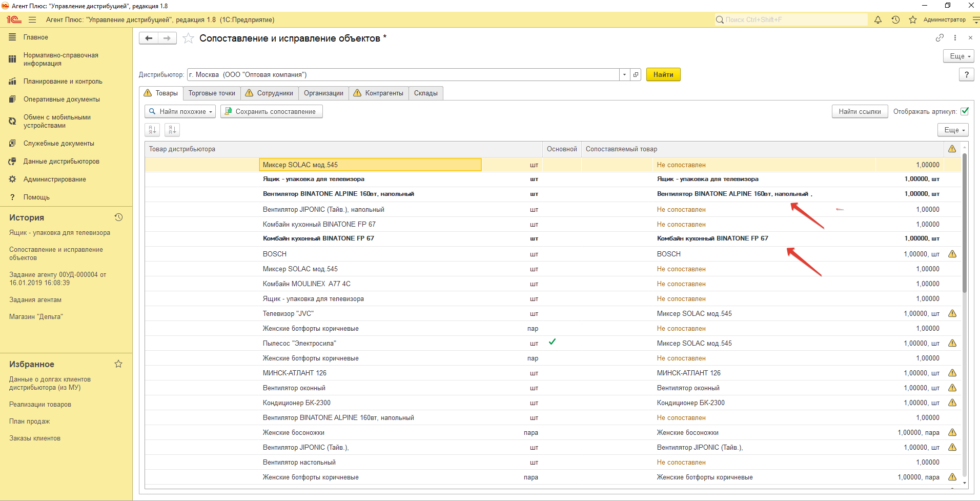Image resolution: width=980 pixels, height=501 pixels.
Task: Open table Еще dropdown menu
Action: [x=953, y=130]
